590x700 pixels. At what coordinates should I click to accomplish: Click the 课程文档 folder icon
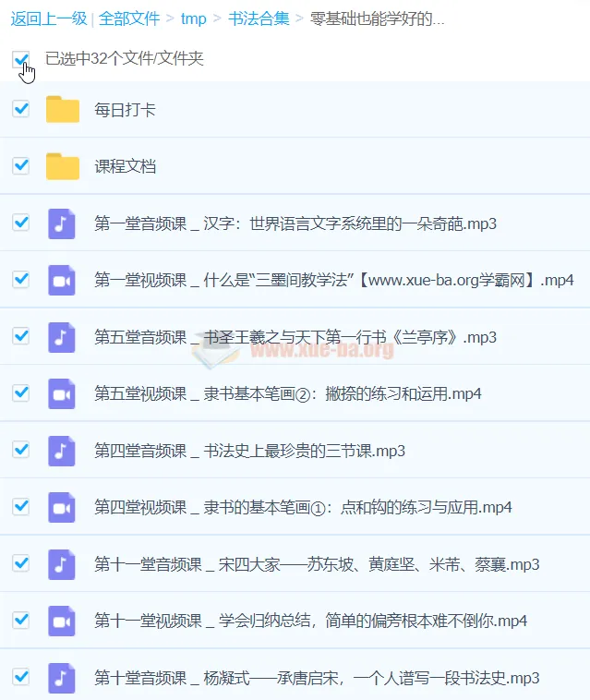click(63, 166)
